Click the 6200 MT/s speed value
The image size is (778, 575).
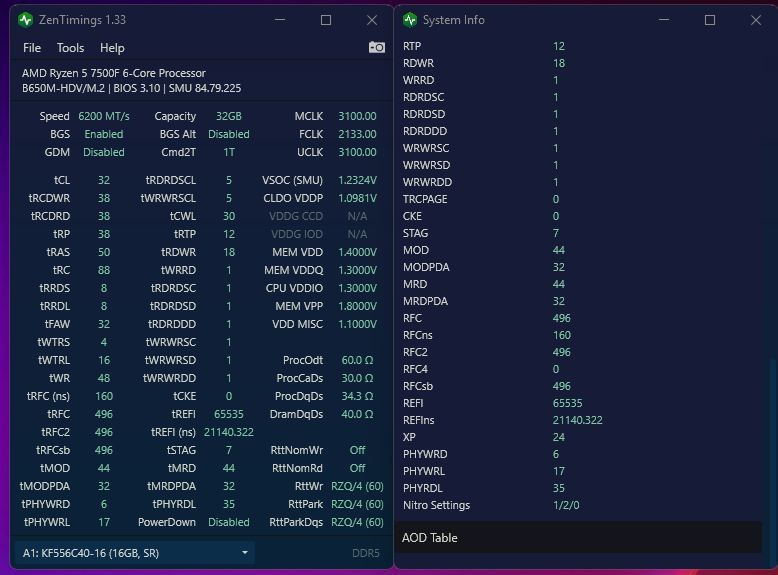104,116
